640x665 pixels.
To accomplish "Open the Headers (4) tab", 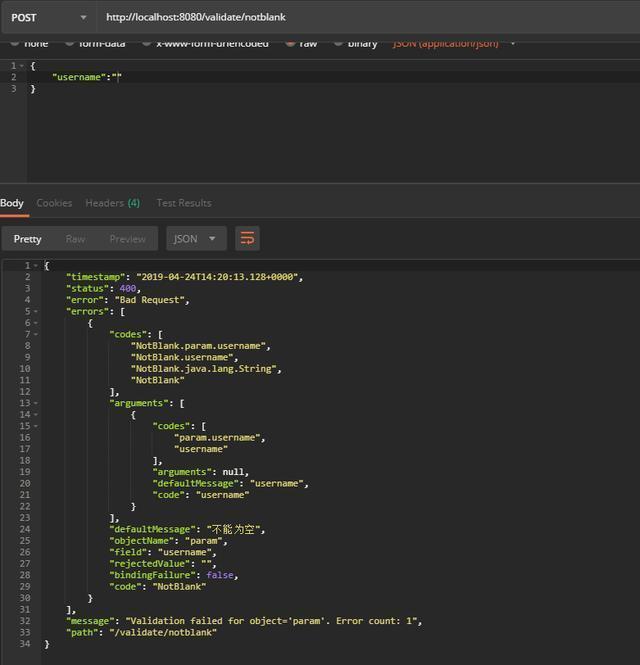I will [112, 203].
